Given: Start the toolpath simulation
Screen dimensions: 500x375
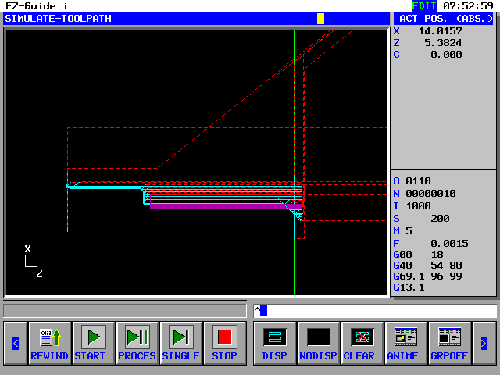Looking at the screenshot, I should (93, 343).
